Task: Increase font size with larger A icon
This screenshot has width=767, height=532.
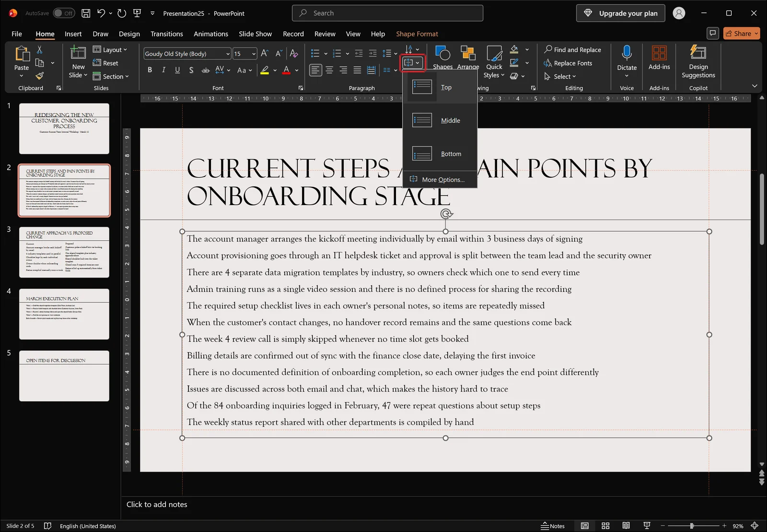Action: [x=265, y=54]
